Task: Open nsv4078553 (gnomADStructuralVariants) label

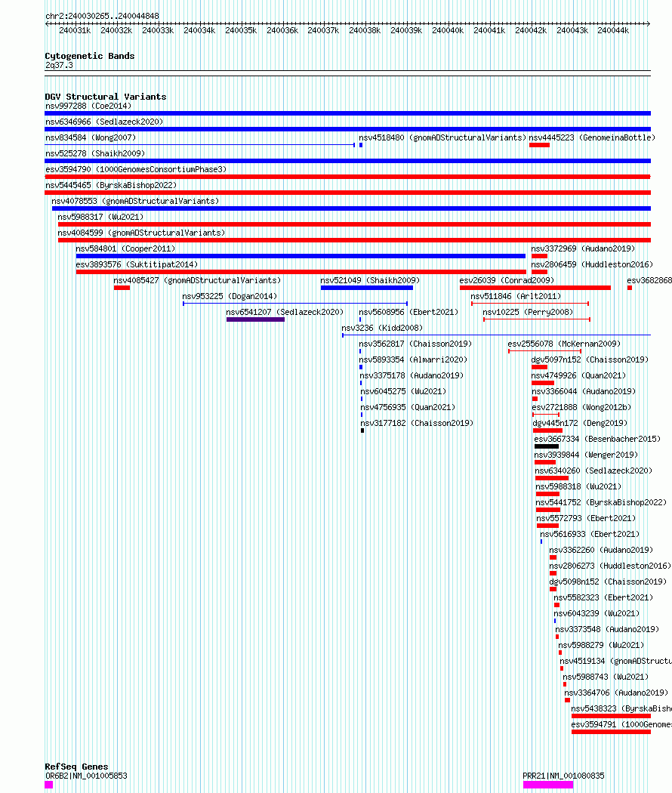Action: 135,202
